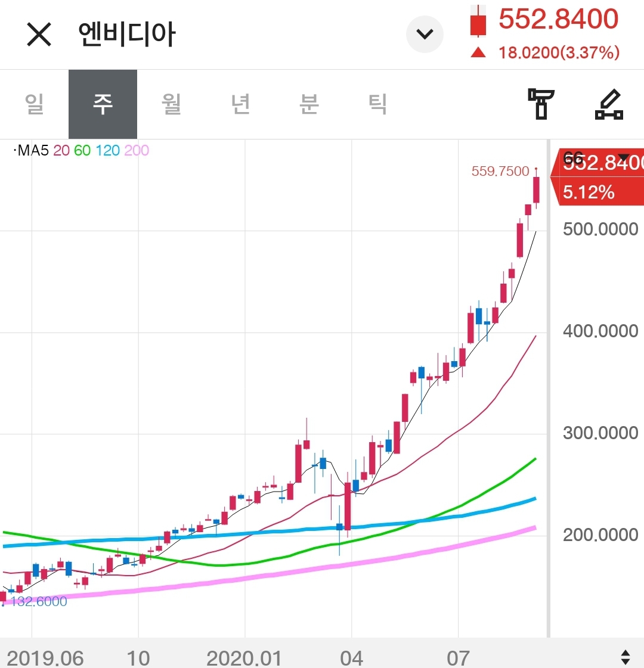Click the 559.7500 high price marker

[500, 171]
